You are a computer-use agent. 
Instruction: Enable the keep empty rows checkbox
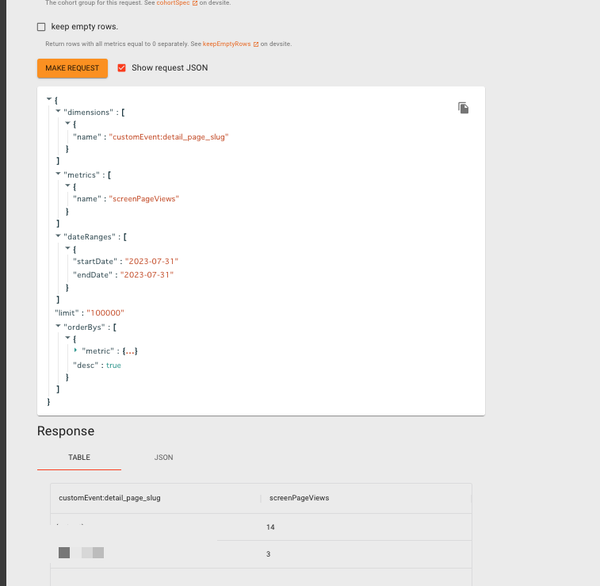tap(41, 27)
